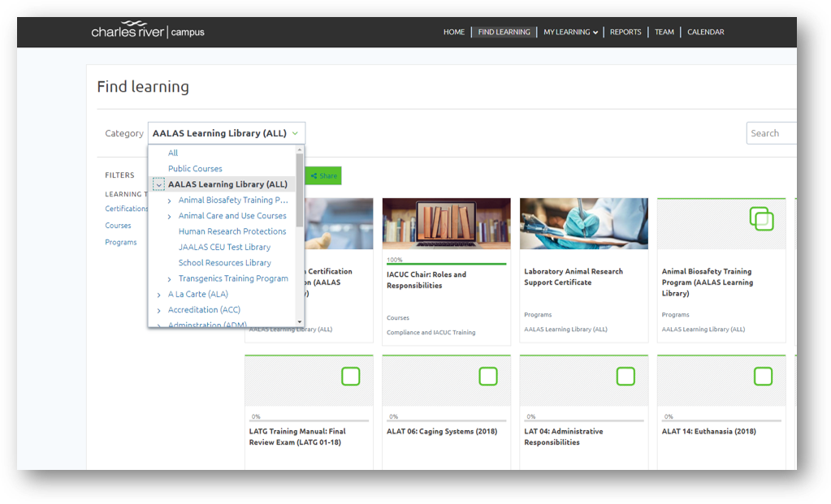This screenshot has width=831, height=504.
Task: Click the LAT 04 Administrative square icon
Action: click(625, 377)
